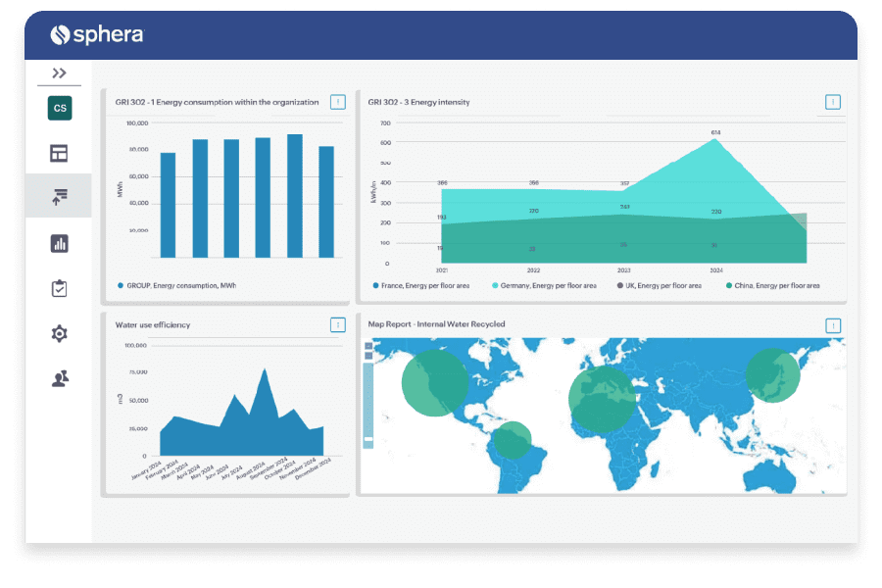Viewport: 882px width, 588px height.
Task: Open options menu for Energy intensity widget
Action: point(832,102)
